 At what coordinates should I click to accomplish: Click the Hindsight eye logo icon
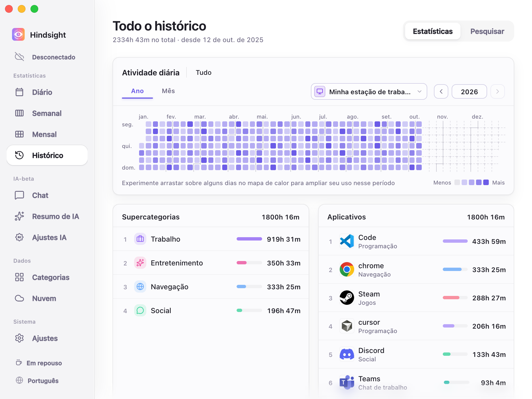coord(18,35)
